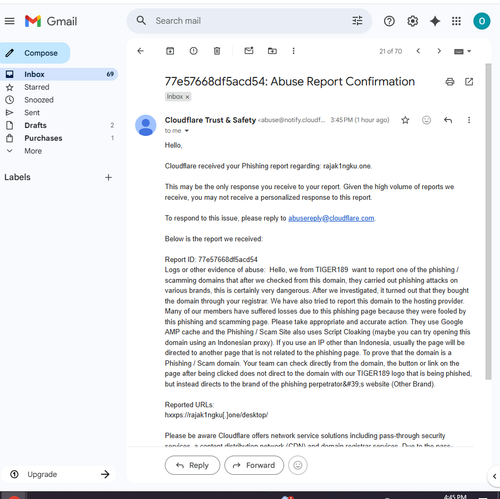Image resolution: width=500 pixels, height=499 pixels.
Task: Open Settings gear icon
Action: click(412, 21)
